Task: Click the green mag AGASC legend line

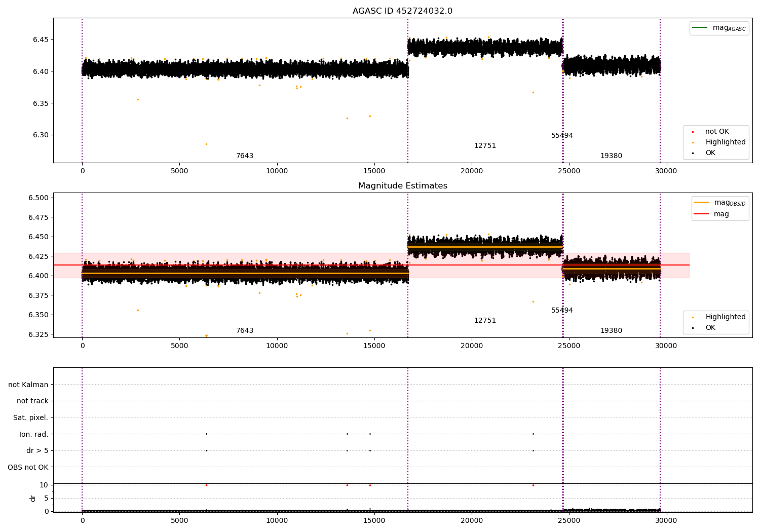Action: [700, 28]
